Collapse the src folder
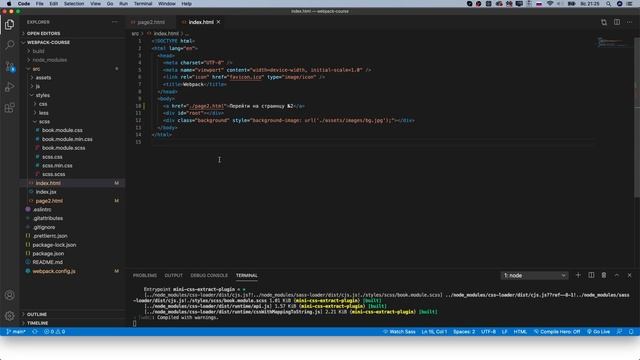The image size is (640, 360). [36, 69]
